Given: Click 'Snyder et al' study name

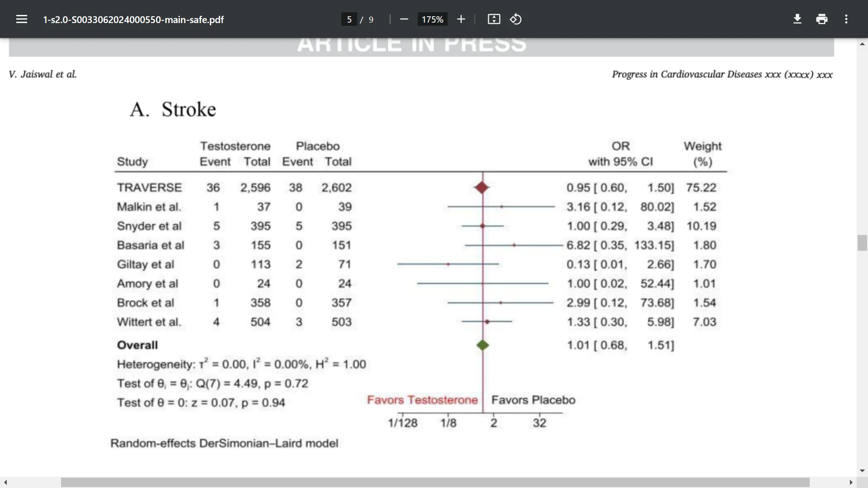Looking at the screenshot, I should (x=149, y=226).
